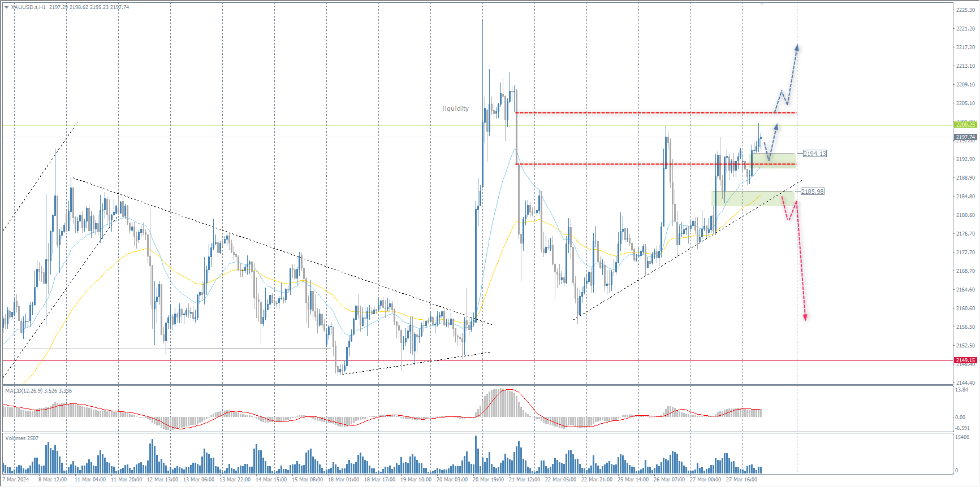Image resolution: width=980 pixels, height=487 pixels.
Task: Click the 2156.50 price axis value
Action: pos(965,327)
